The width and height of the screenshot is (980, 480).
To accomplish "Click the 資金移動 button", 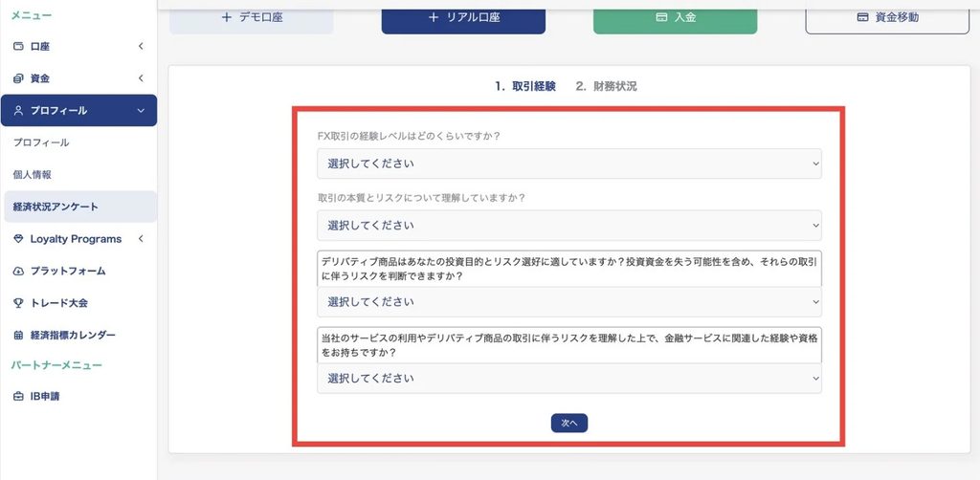I will point(887,17).
